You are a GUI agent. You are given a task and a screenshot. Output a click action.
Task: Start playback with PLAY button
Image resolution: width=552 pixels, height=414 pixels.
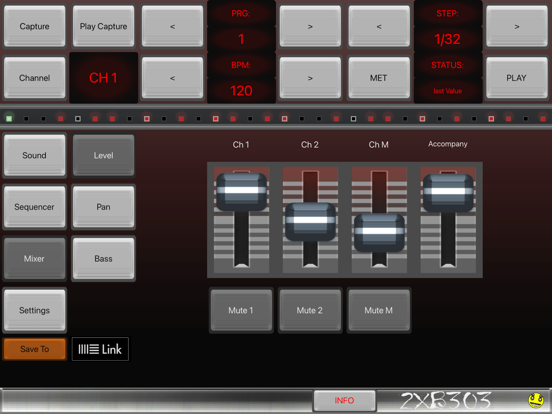[517, 78]
